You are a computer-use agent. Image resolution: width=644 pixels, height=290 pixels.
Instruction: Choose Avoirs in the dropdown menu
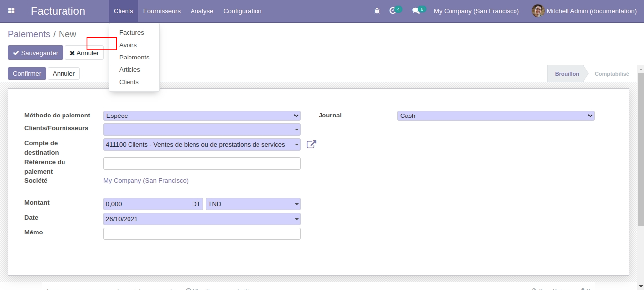(128, 45)
